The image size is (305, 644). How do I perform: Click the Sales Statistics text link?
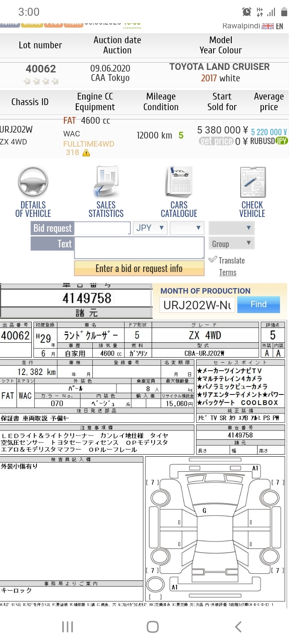[106, 209]
